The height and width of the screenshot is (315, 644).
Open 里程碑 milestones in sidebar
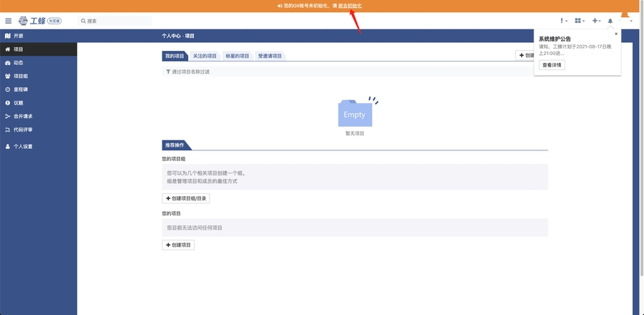click(x=21, y=89)
